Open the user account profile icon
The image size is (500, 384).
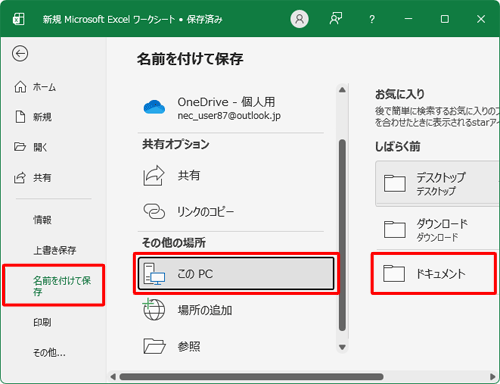pyautogui.click(x=299, y=19)
